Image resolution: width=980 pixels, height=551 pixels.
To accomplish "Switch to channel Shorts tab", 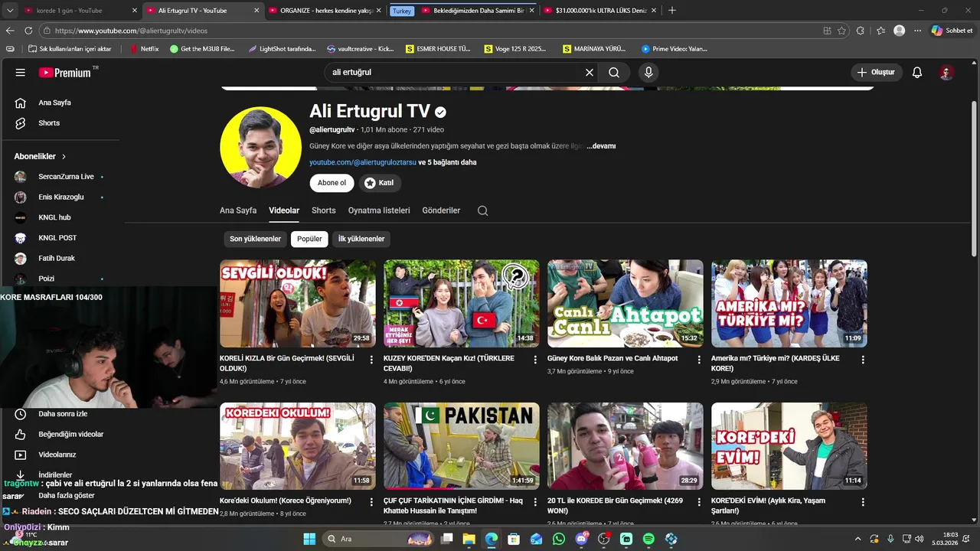I will (323, 210).
